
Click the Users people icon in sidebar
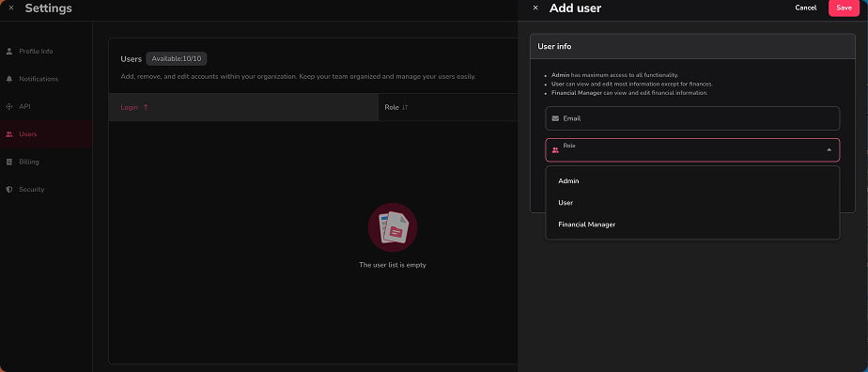tap(8, 134)
